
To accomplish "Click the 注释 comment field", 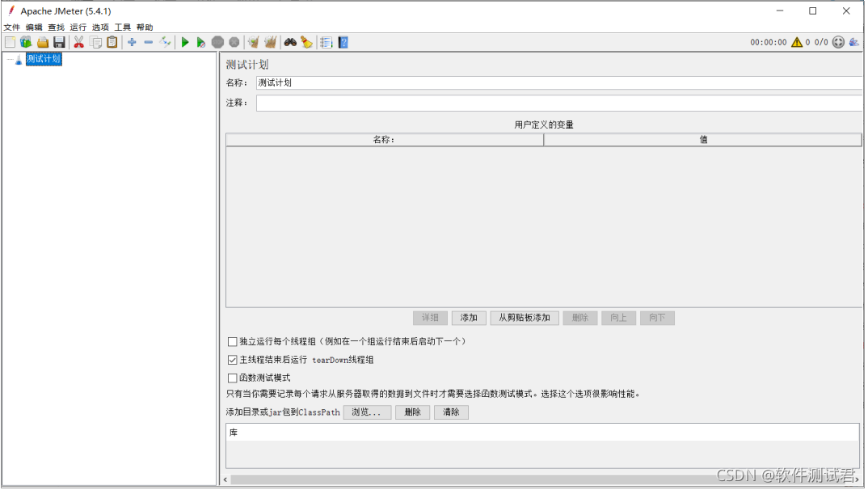I will point(559,103).
